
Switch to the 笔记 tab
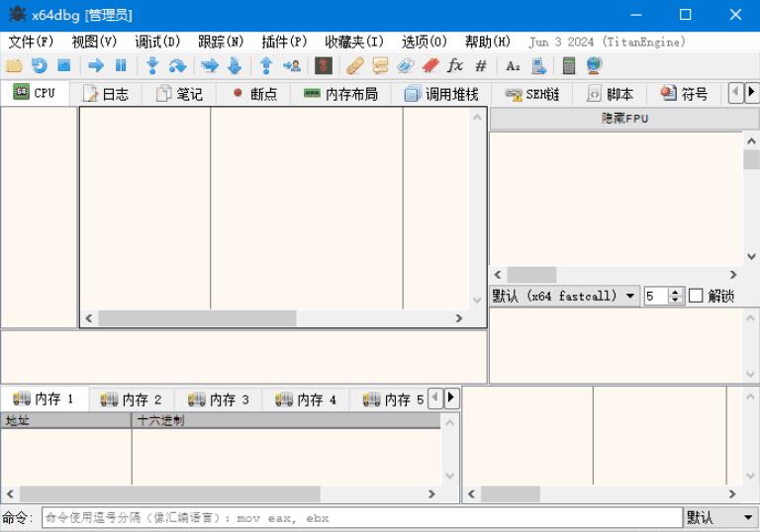coord(179,94)
